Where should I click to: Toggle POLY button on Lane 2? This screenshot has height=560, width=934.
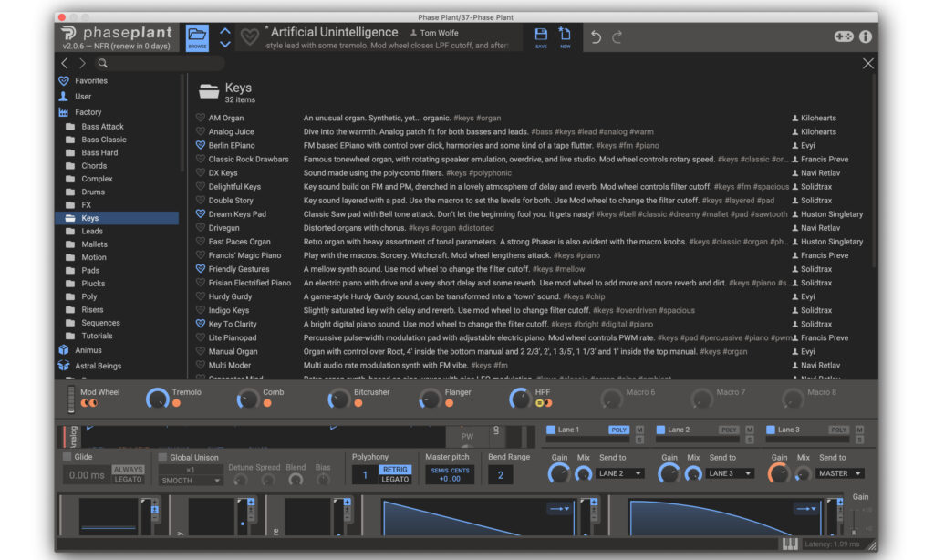pyautogui.click(x=729, y=430)
